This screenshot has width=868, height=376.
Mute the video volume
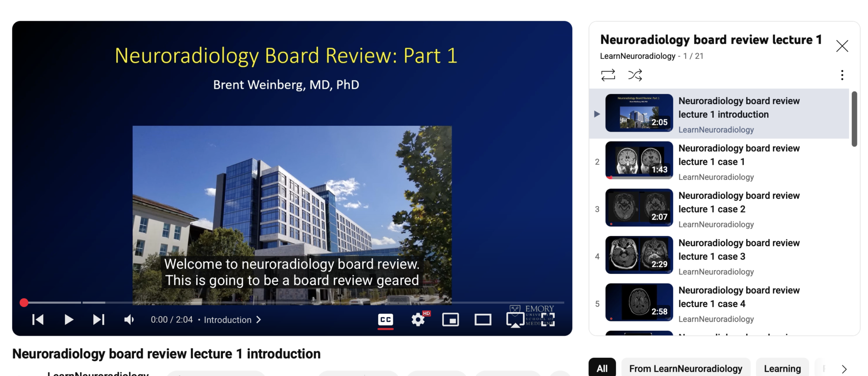[129, 320]
